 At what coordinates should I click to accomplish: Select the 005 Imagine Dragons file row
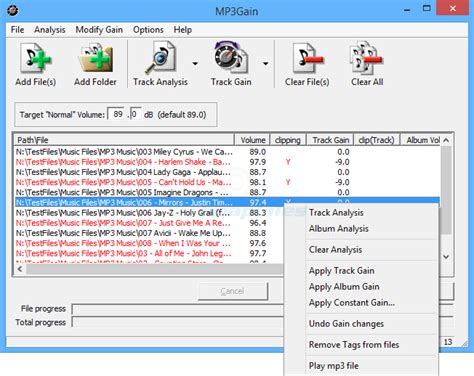coord(227,192)
